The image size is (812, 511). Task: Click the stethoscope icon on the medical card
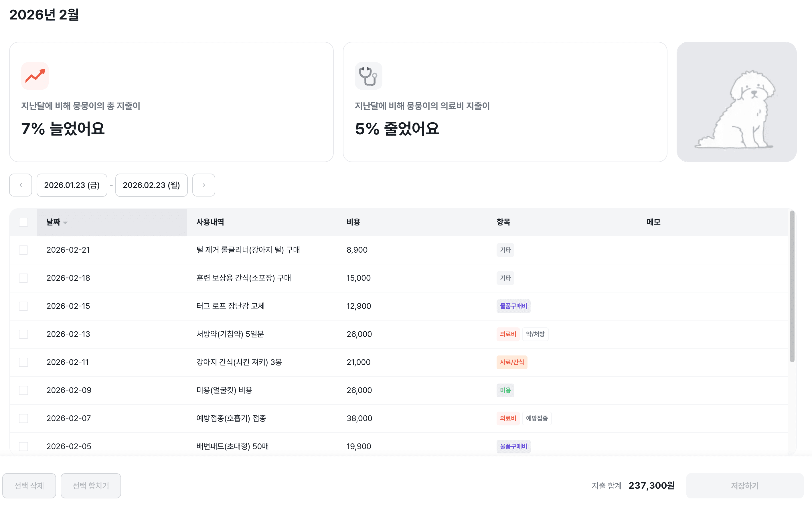[368, 76]
